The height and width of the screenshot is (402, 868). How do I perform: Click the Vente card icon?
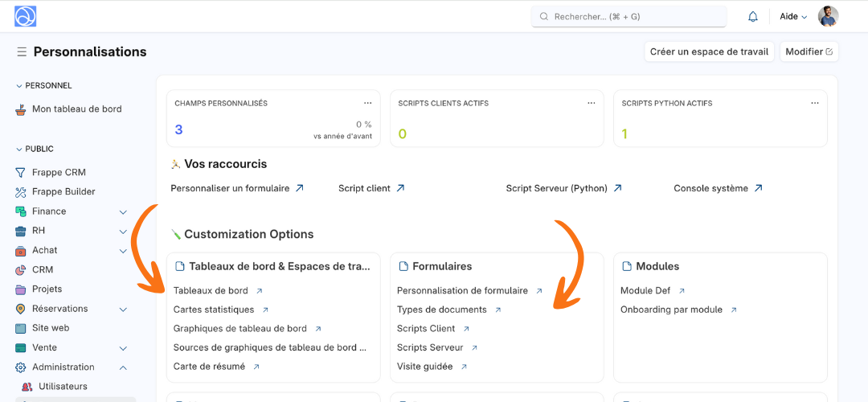click(20, 348)
